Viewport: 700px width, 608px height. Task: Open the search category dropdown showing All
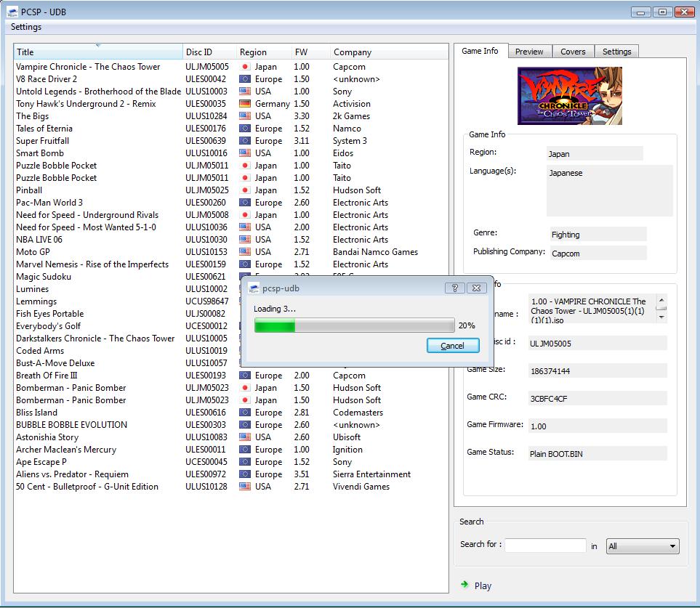tap(642, 546)
